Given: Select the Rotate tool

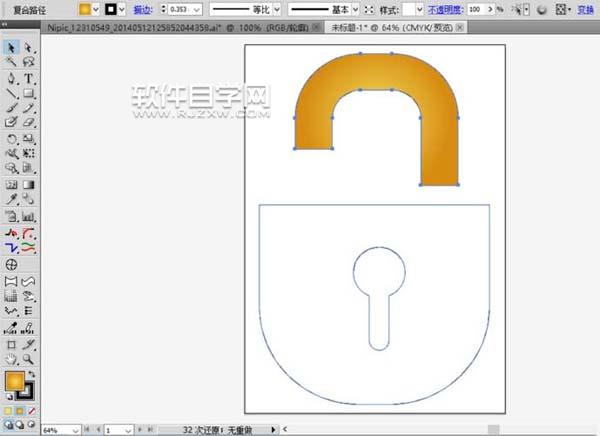Looking at the screenshot, I should (11, 139).
